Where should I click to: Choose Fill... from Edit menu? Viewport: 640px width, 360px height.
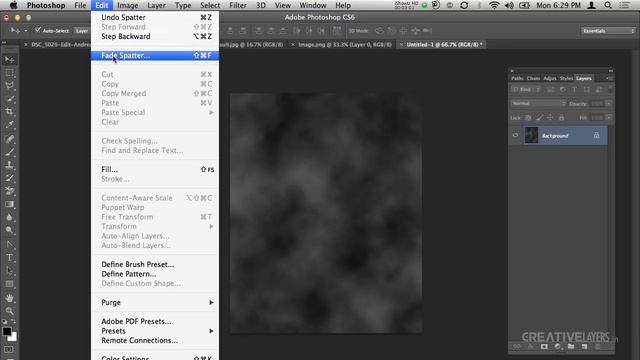click(x=155, y=169)
